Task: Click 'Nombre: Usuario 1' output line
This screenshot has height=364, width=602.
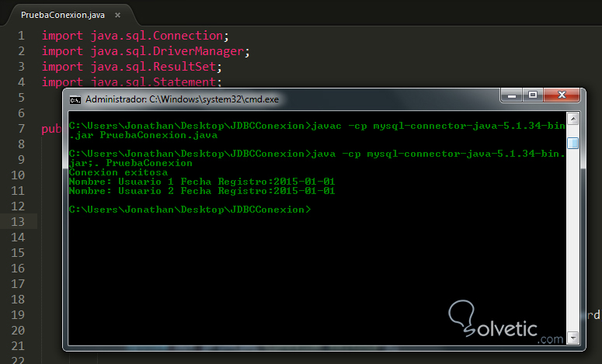Action: (x=202, y=182)
